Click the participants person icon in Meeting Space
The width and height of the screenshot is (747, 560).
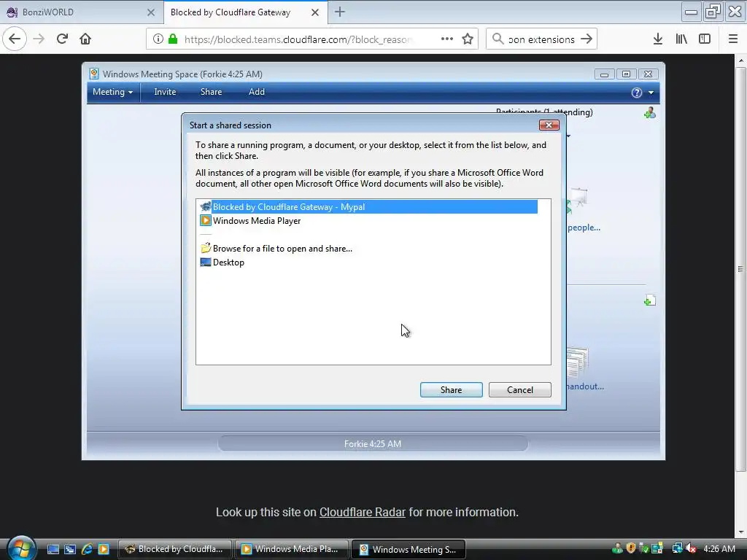[650, 113]
